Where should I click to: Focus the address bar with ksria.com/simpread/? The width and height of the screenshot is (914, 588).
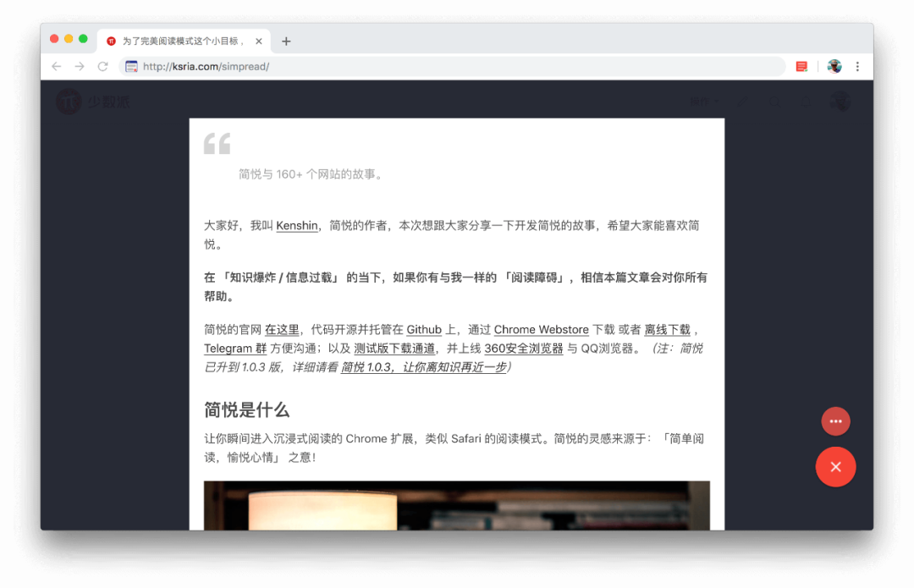(x=452, y=67)
